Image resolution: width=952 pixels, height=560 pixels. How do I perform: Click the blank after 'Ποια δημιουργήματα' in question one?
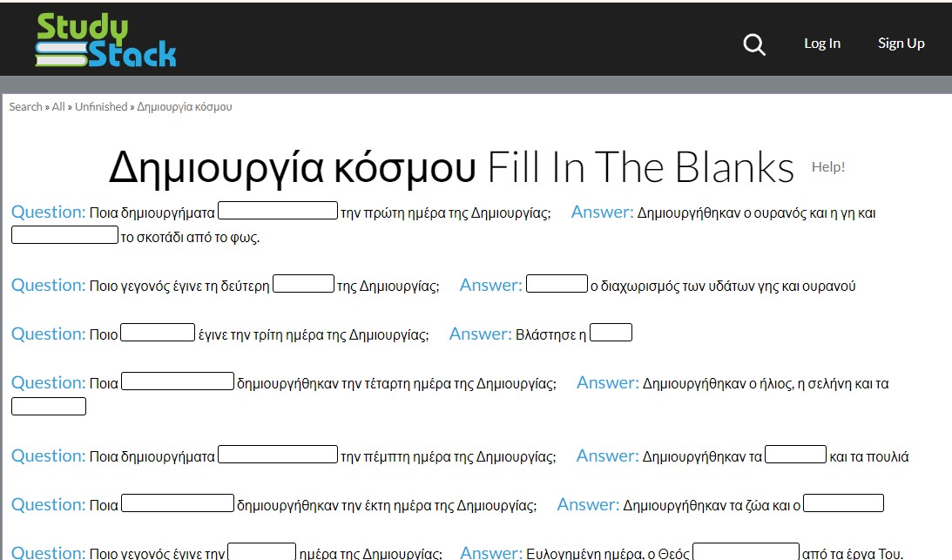click(277, 211)
